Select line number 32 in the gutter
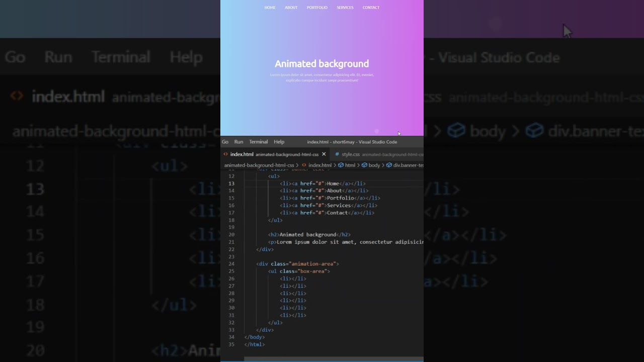Screen dimensions: 644x362 [x=231, y=323]
